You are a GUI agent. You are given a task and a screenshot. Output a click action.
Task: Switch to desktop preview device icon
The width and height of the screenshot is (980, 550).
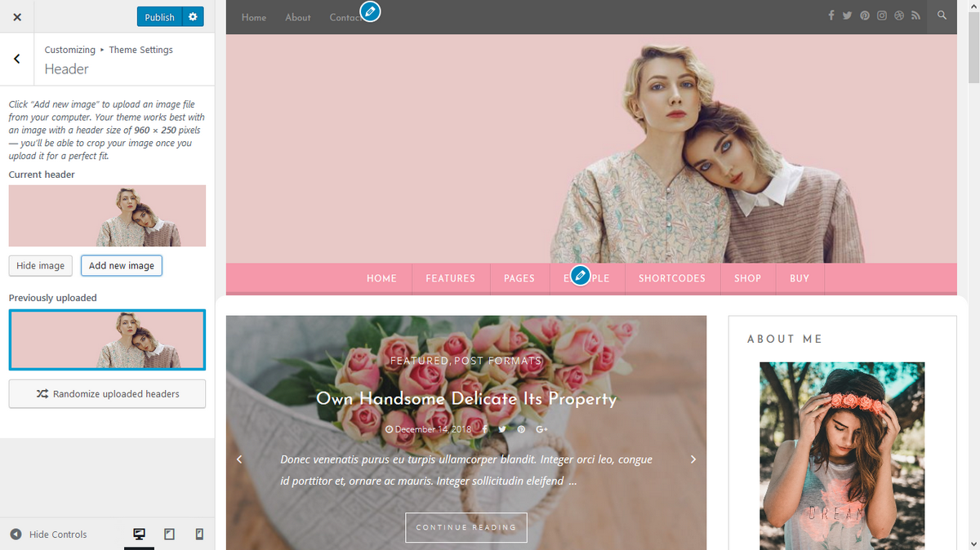[140, 534]
